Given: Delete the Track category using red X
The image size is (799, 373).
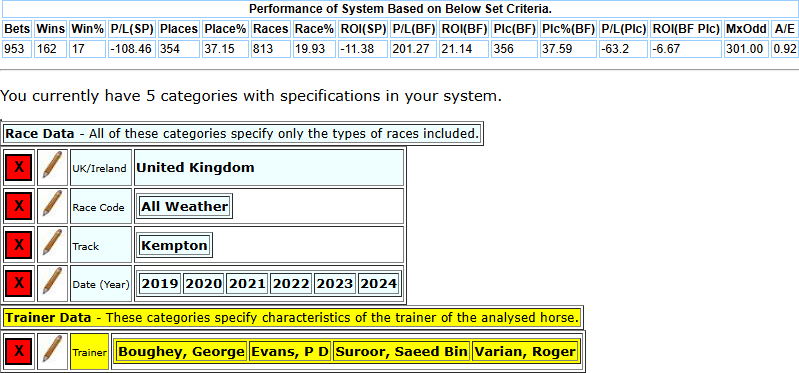Looking at the screenshot, I should coord(19,245).
